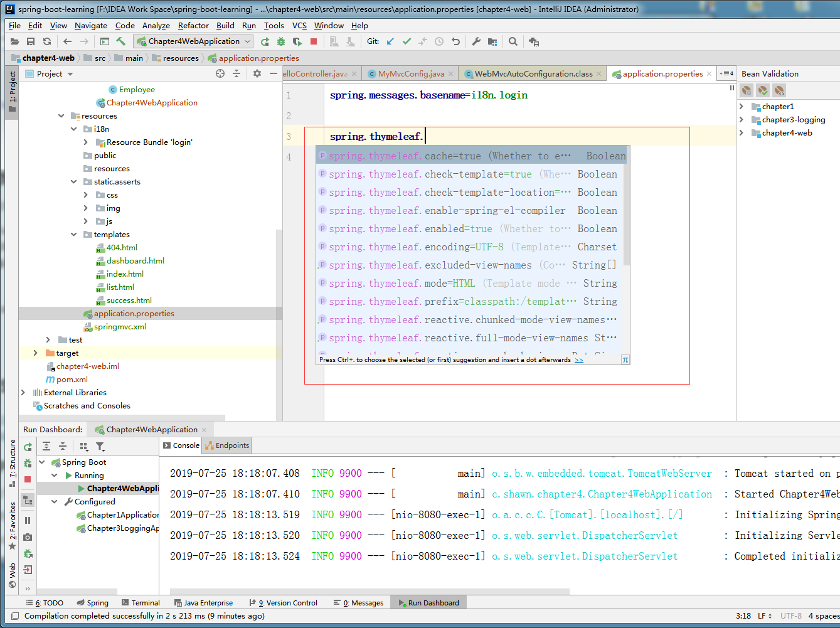
Task: Open the Terminal tool window
Action: 141,603
